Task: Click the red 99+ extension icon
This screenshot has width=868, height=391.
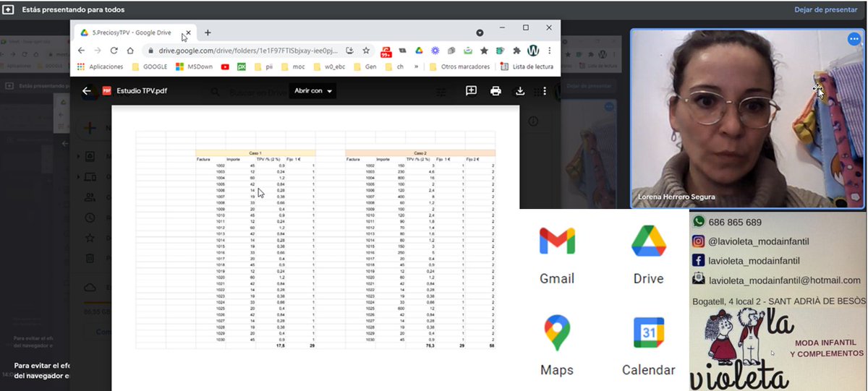Action: point(386,51)
